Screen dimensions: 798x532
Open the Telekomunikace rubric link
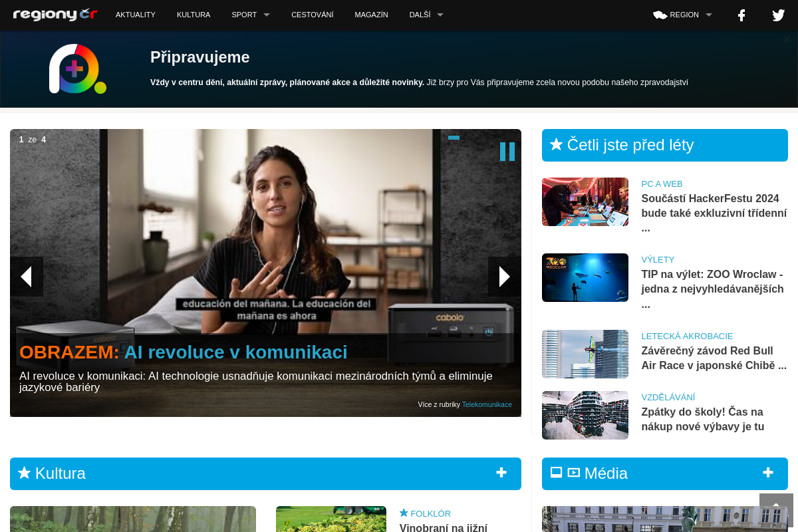tap(487, 404)
